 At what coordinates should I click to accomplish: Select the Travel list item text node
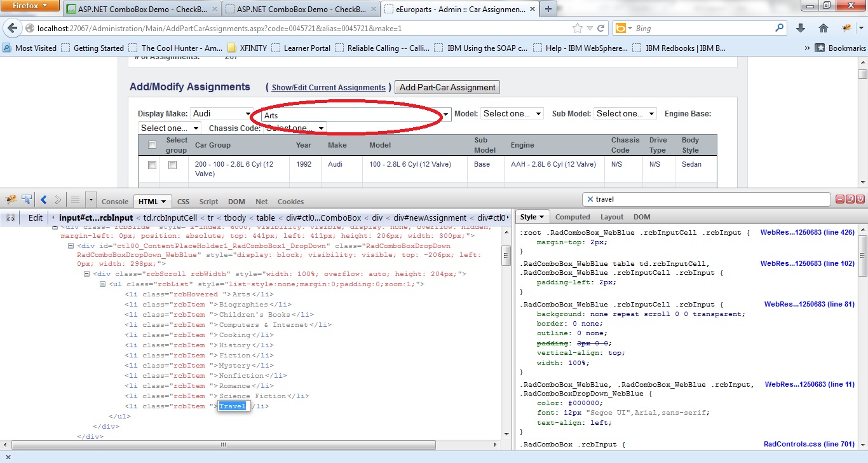tap(233, 406)
